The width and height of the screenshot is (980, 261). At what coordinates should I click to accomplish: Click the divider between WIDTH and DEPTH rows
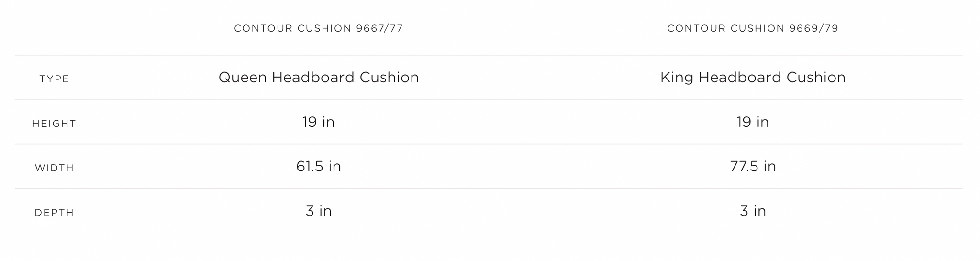pyautogui.click(x=488, y=189)
